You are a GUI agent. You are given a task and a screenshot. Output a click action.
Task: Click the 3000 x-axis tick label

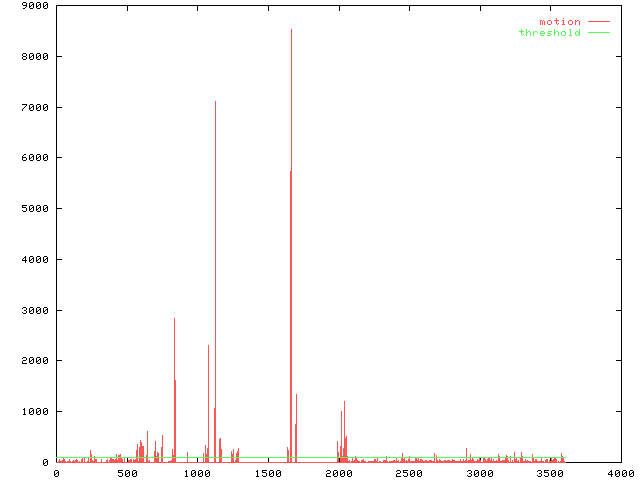pos(479,473)
